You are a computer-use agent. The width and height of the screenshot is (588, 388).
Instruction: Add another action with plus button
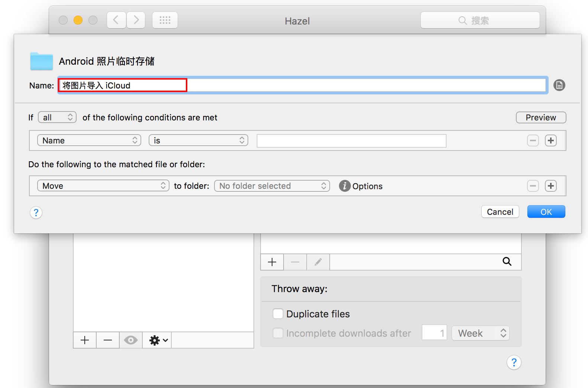[550, 186]
